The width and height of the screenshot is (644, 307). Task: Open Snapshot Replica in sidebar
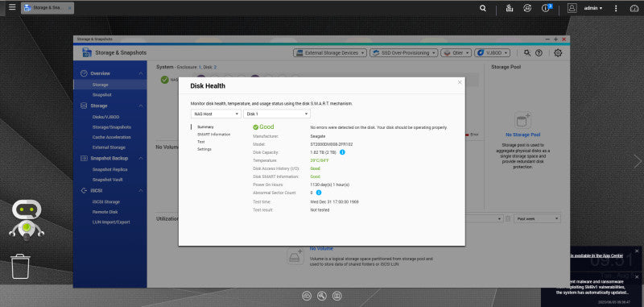110,169
